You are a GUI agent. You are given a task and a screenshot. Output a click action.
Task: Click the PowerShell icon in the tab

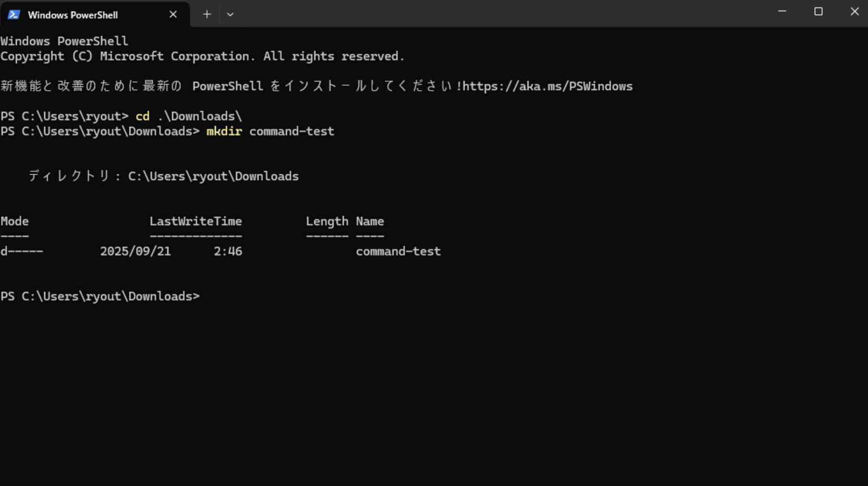pos(14,15)
